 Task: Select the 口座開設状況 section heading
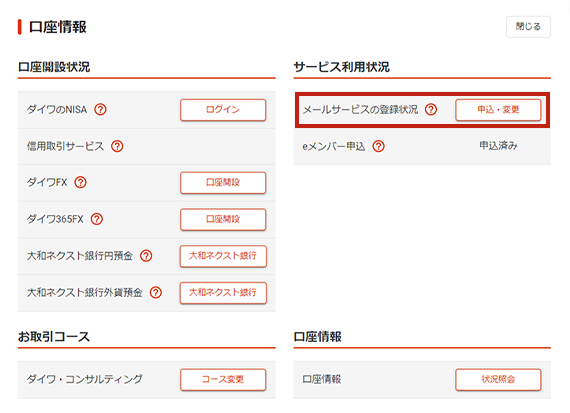54,67
